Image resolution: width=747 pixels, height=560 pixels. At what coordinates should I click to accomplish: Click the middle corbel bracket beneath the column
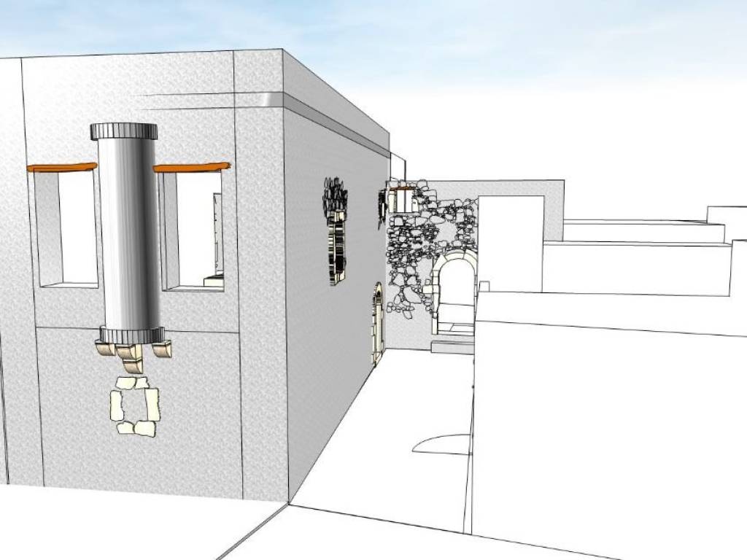132,354
